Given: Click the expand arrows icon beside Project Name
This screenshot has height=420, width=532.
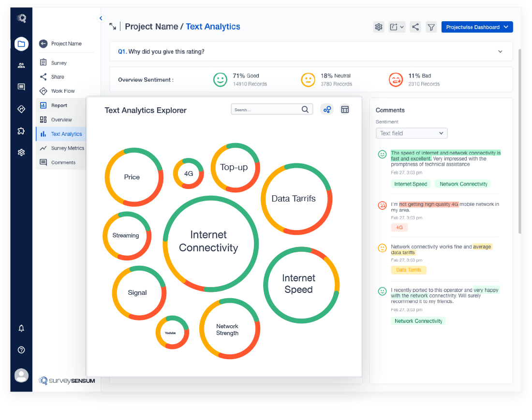Looking at the screenshot, I should (113, 26).
